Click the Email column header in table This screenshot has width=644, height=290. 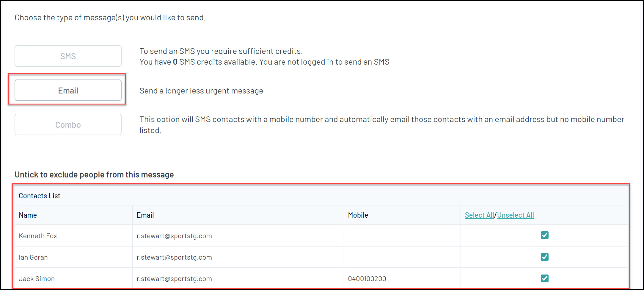[145, 215]
